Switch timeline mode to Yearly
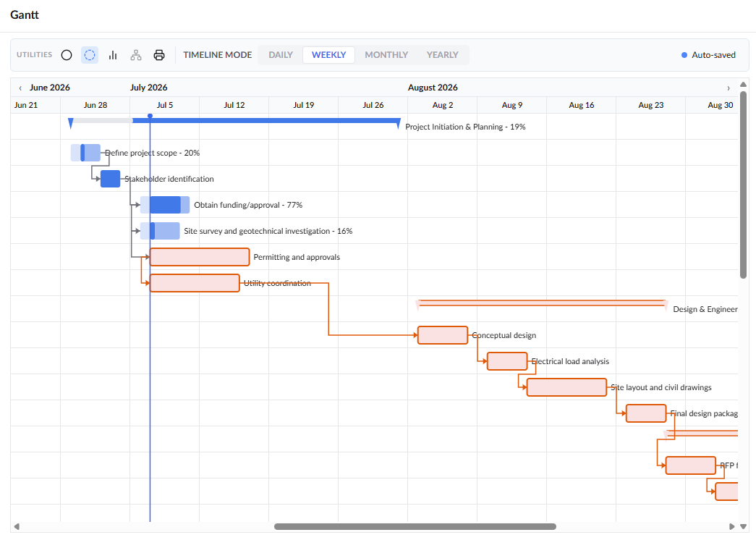 pos(442,55)
